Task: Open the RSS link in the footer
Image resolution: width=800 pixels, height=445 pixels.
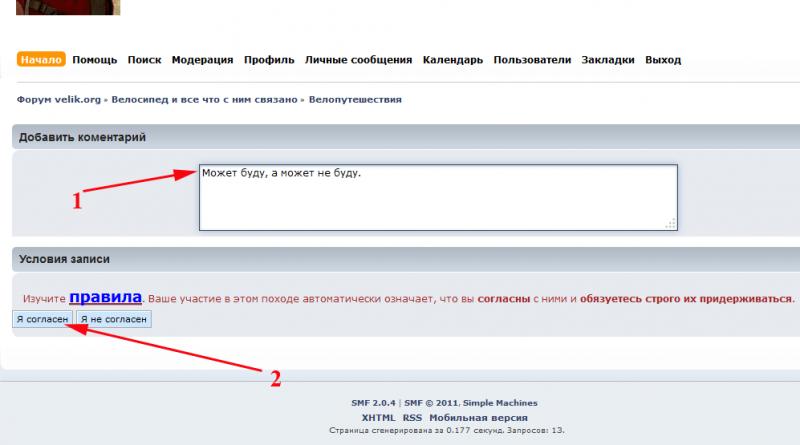Action: pos(412,417)
